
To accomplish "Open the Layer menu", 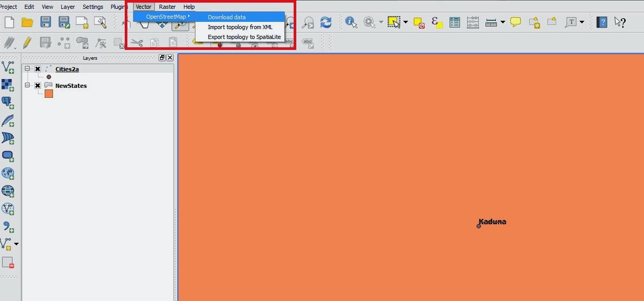I will 68,7.
